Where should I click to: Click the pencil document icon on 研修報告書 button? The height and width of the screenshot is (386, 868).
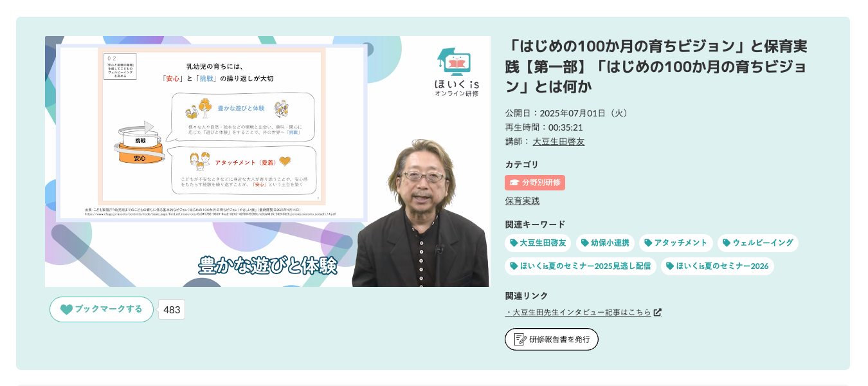(520, 339)
